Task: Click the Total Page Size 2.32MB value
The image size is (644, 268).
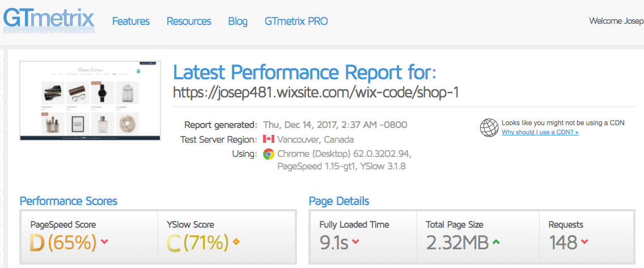Action: [457, 243]
